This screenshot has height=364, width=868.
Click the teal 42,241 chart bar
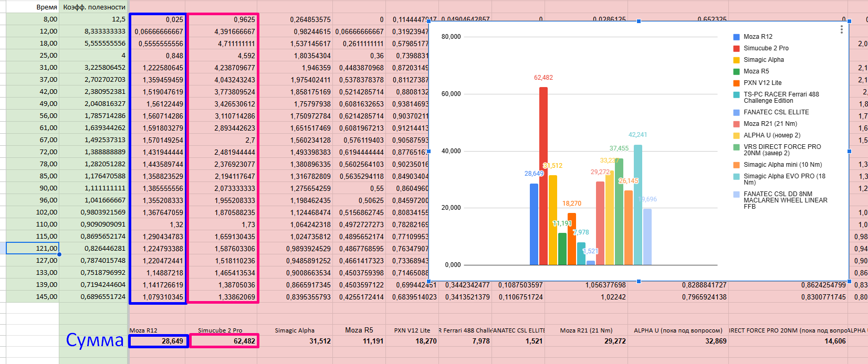(638, 205)
